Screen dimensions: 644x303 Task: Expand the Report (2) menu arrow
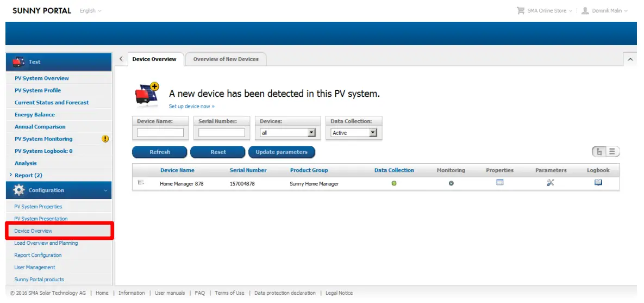click(x=11, y=175)
